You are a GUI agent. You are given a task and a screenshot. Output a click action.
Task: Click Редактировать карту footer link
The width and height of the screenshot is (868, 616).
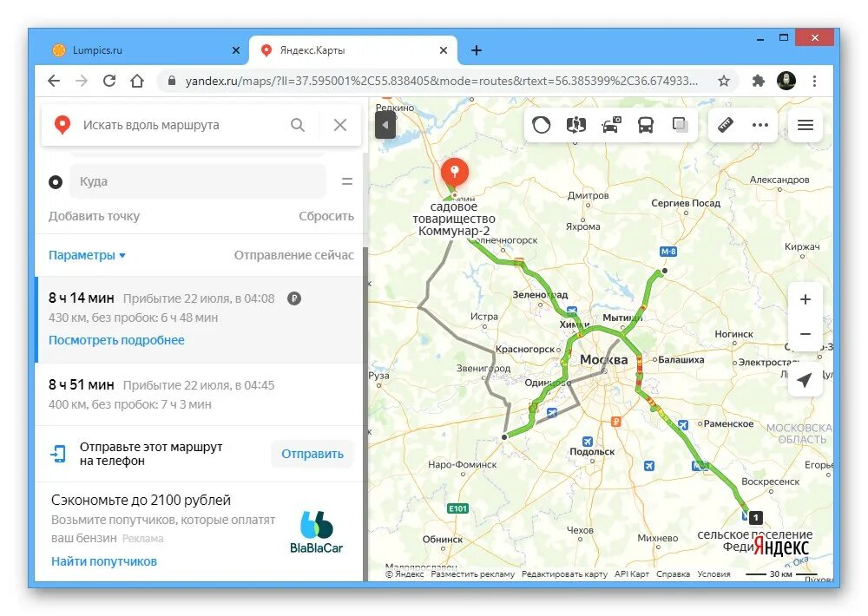[564, 574]
